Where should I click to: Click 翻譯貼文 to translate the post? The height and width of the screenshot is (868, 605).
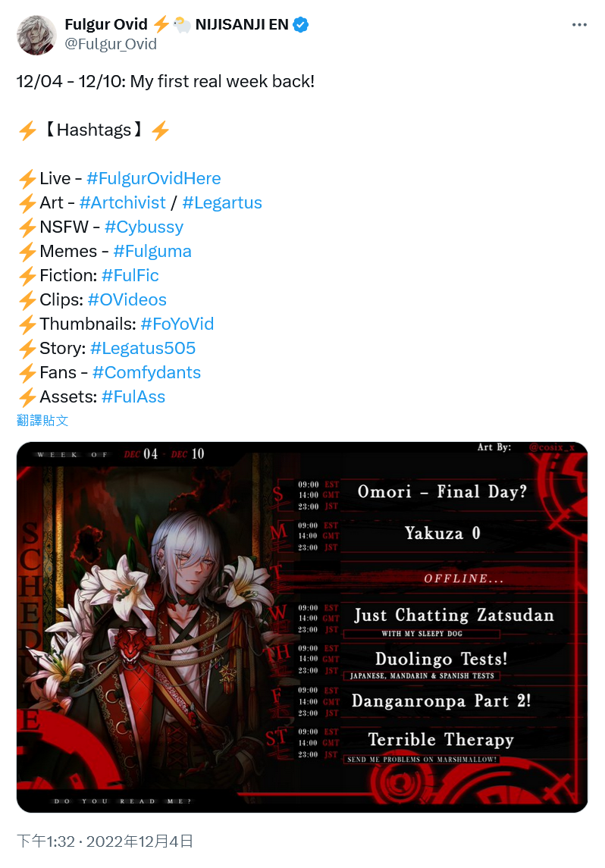click(x=42, y=421)
